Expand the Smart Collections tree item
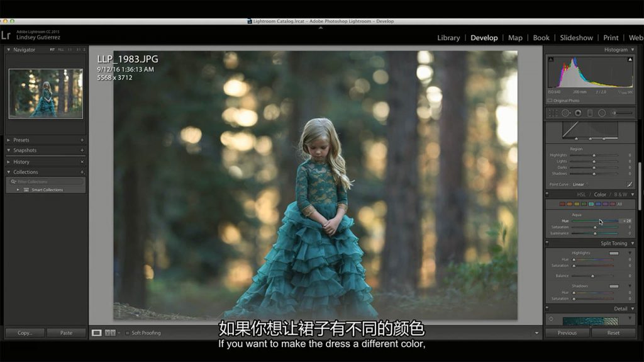 [x=18, y=189]
